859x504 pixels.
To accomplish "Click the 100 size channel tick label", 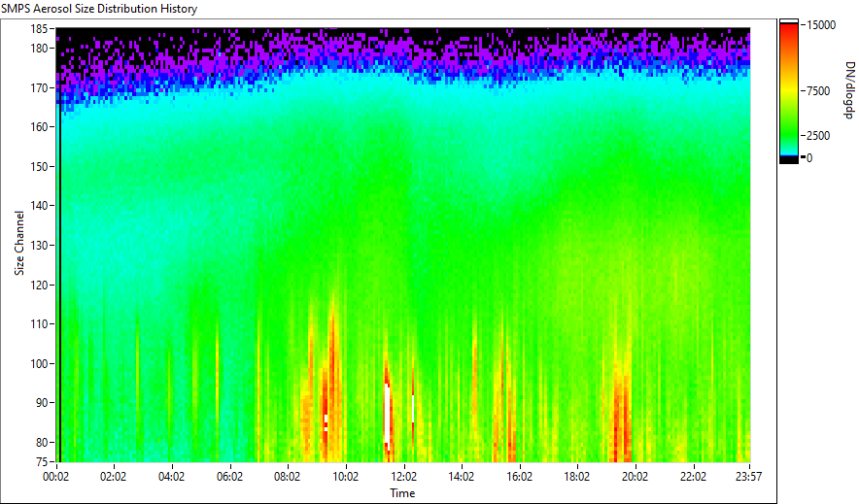I will tap(39, 363).
